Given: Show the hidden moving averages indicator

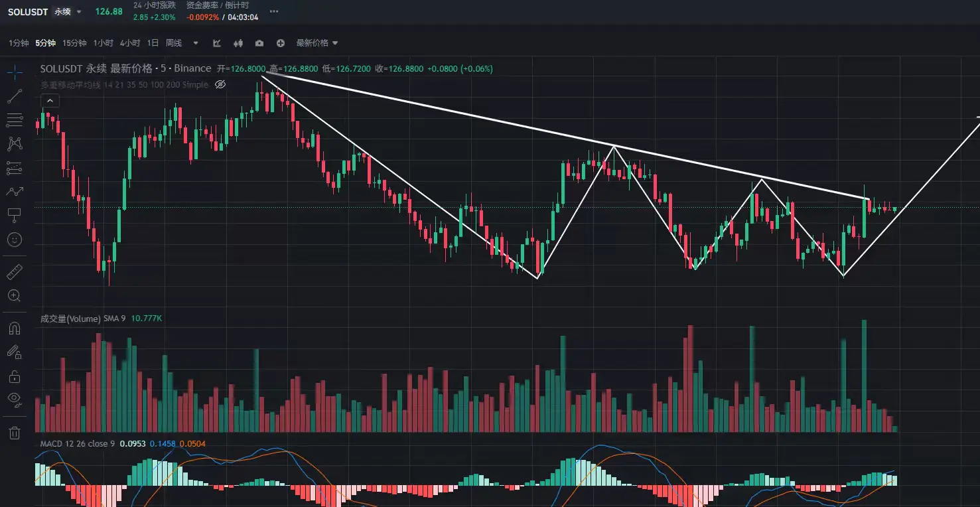Looking at the screenshot, I should coord(221,85).
